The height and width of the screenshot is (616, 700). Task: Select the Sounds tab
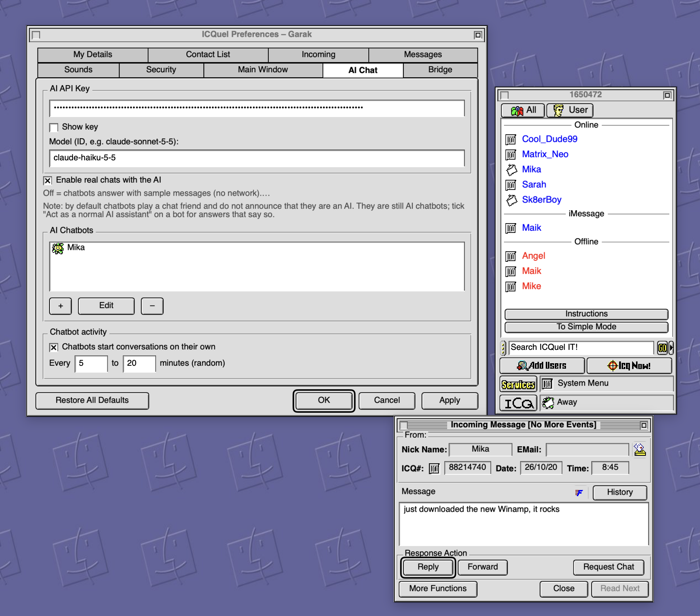tap(78, 70)
